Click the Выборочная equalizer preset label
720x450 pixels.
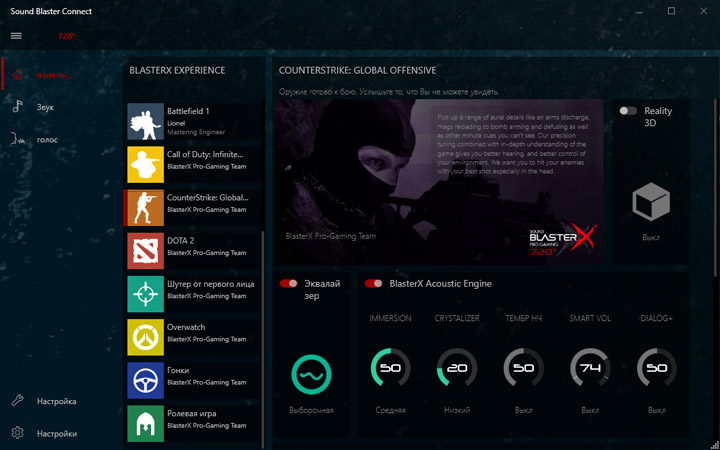(311, 410)
